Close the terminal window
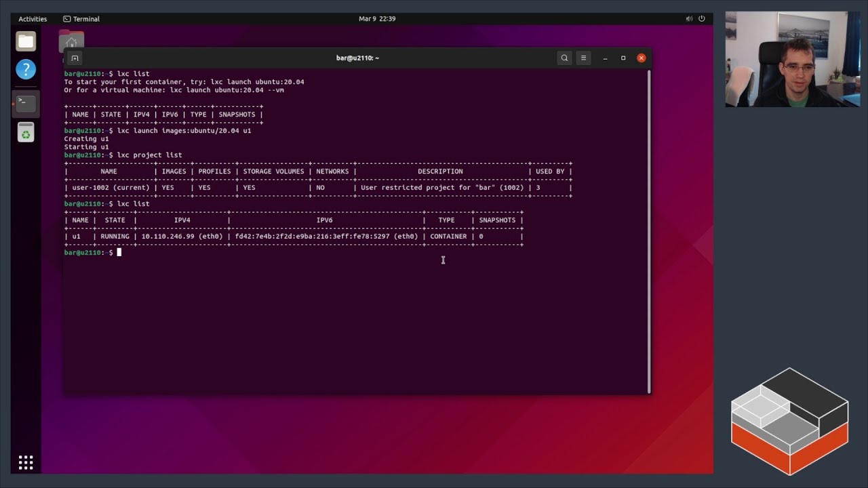 pos(641,58)
